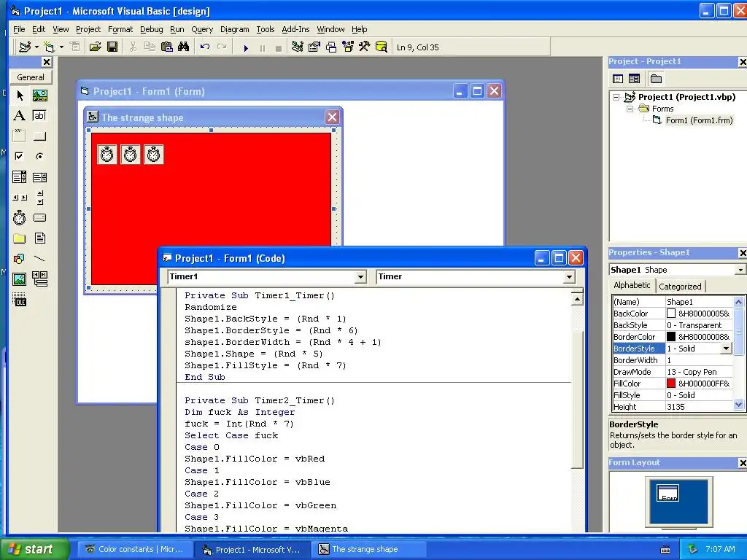Open the Diagram menu
Viewport: 747px width, 560px height.
point(234,29)
